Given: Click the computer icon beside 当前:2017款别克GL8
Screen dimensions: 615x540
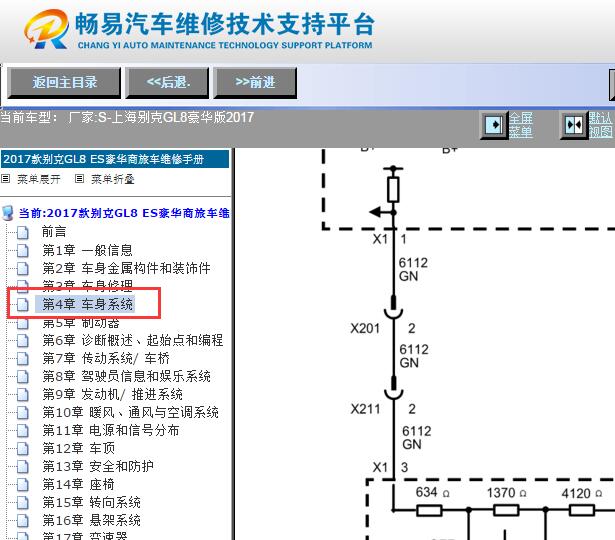Looking at the screenshot, I should [7, 213].
